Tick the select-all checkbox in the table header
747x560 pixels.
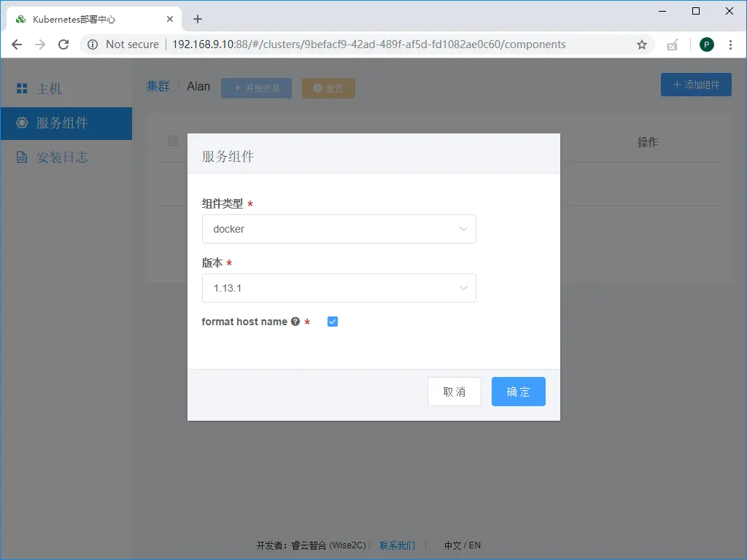(172, 141)
